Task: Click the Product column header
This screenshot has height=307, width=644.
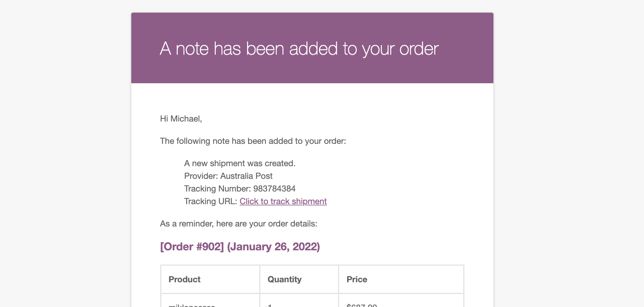Action: (x=184, y=279)
